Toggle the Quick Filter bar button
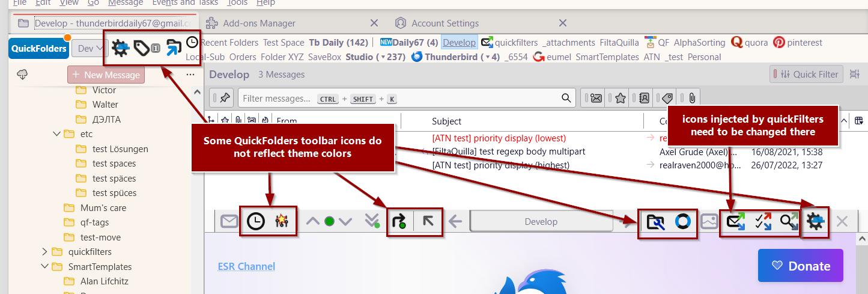Screen dimensions: 868x294 806,75
